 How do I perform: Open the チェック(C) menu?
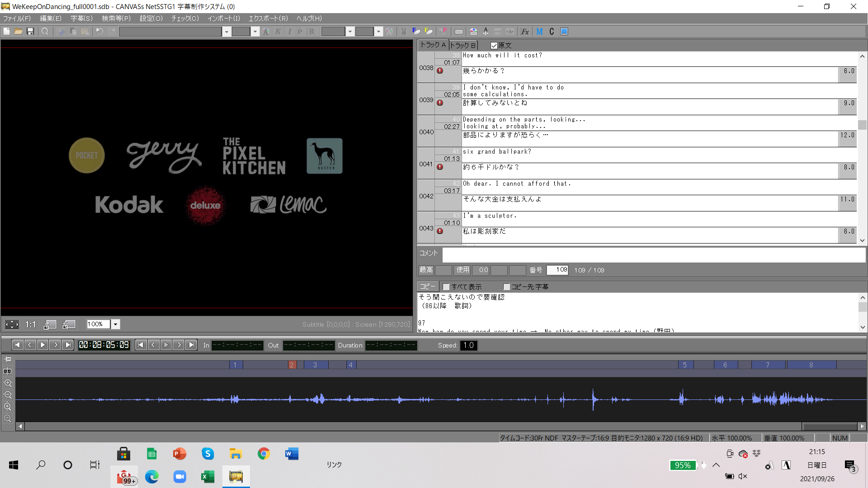point(185,19)
